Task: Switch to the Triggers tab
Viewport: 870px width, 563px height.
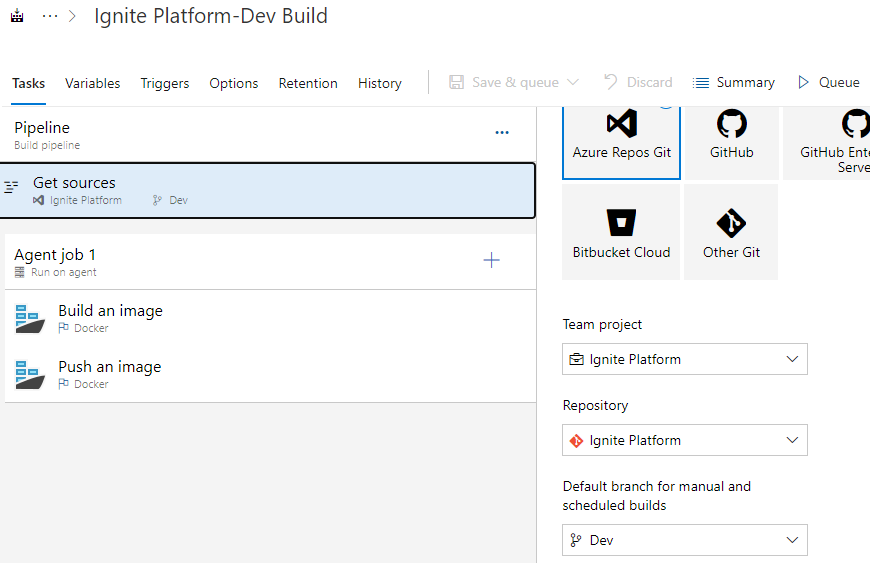Action: [165, 83]
